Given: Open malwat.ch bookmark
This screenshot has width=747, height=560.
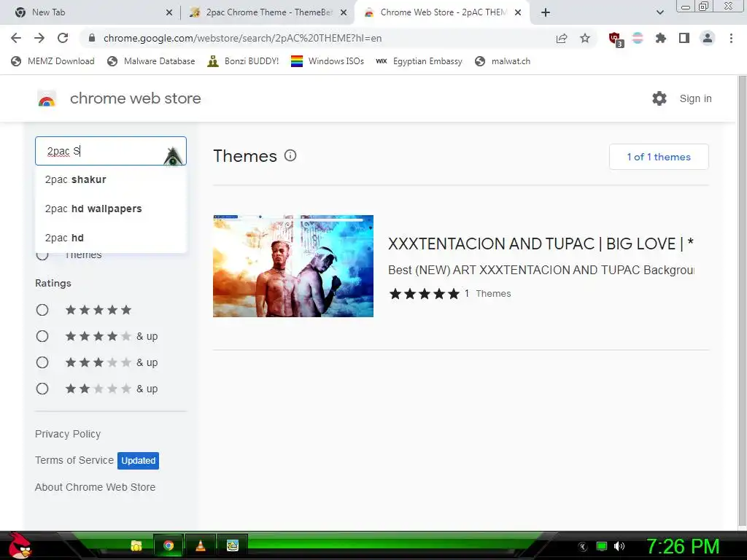Looking at the screenshot, I should coord(503,61).
